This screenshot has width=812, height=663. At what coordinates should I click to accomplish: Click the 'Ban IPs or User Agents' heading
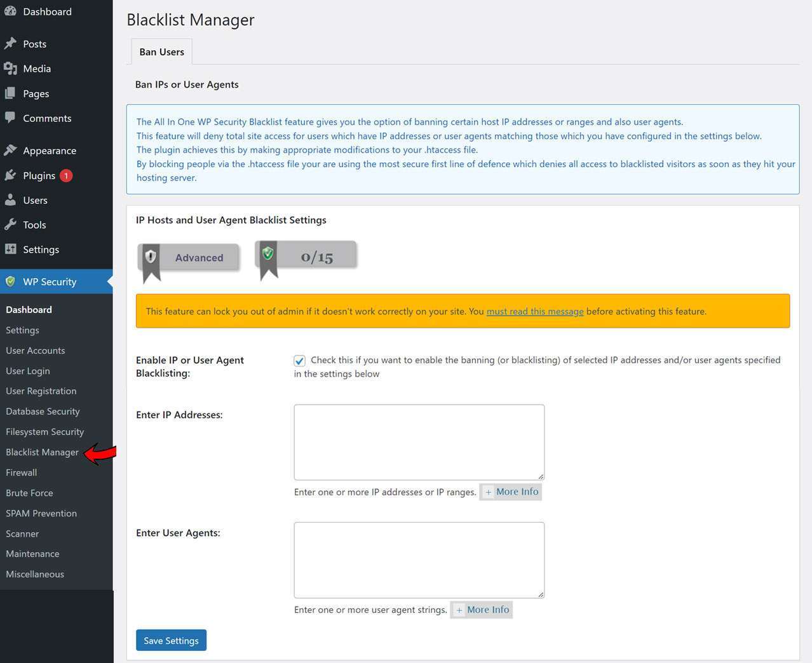point(187,84)
